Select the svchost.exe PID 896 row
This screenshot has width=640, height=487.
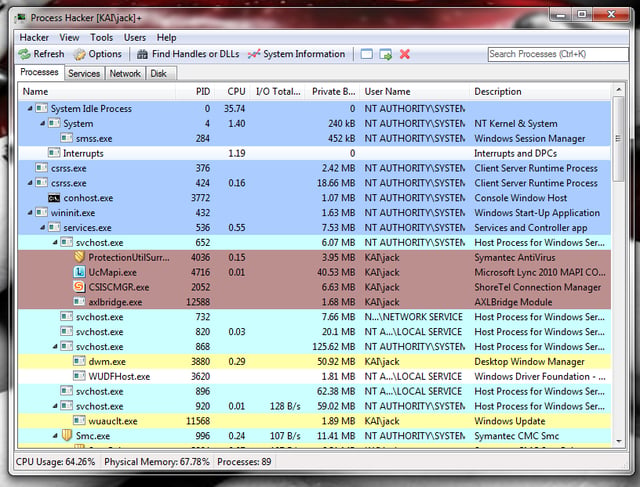[314, 391]
